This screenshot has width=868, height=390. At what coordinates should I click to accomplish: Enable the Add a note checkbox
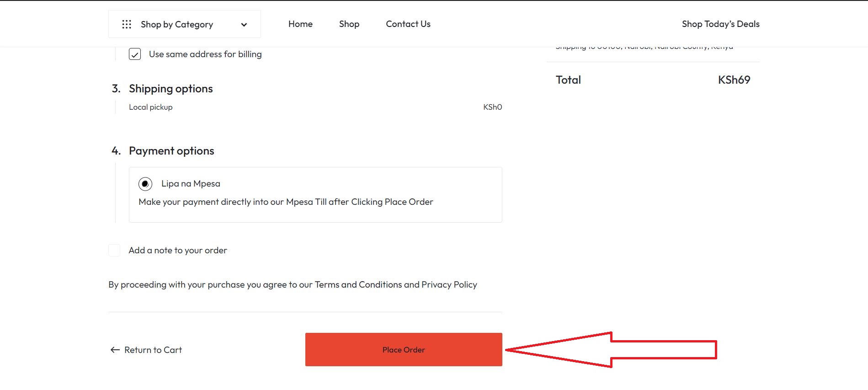click(114, 250)
